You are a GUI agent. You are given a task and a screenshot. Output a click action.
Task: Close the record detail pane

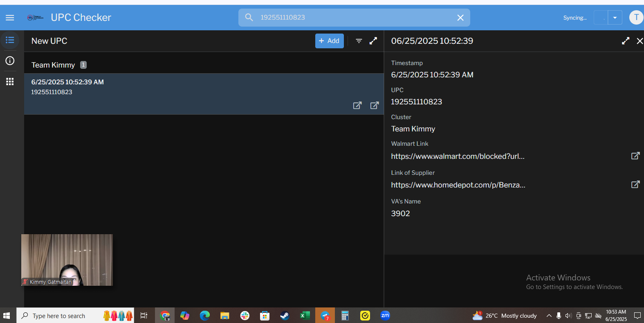(x=640, y=41)
